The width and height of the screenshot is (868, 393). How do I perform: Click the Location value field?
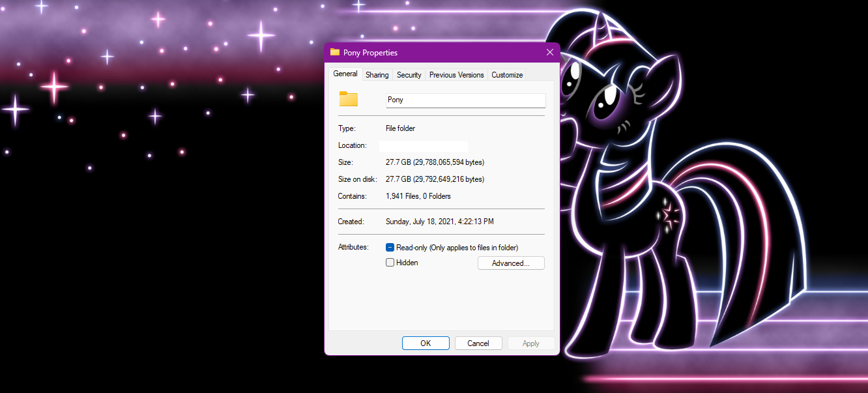click(424, 146)
